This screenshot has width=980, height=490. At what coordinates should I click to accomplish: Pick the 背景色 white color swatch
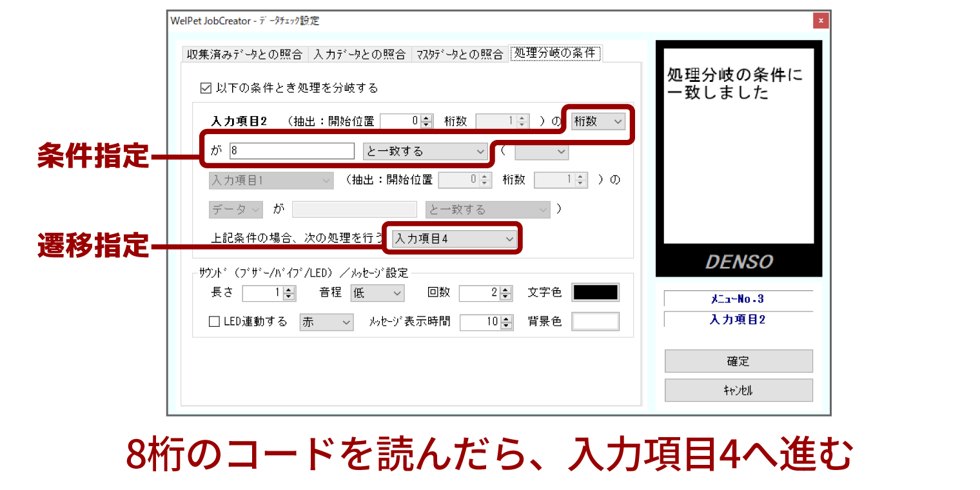(596, 321)
